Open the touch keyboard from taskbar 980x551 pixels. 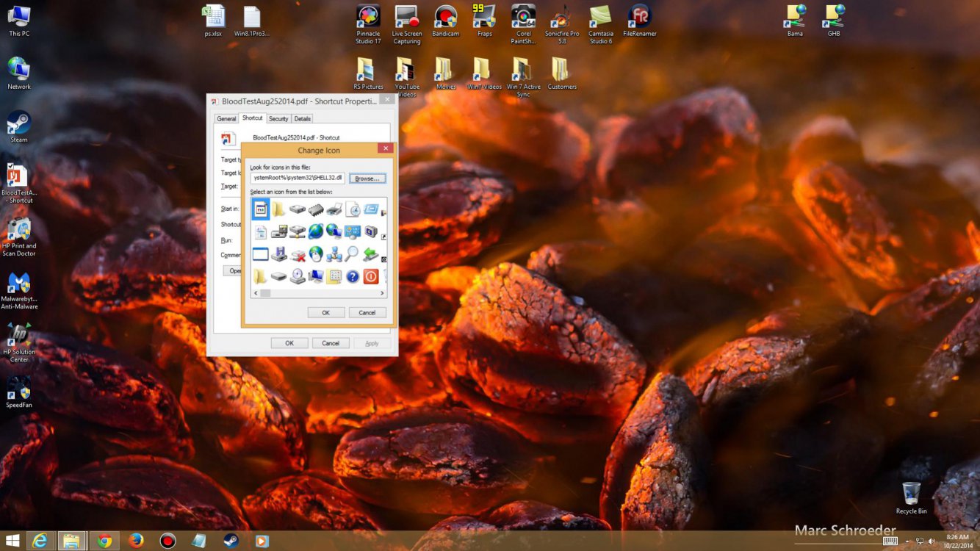890,541
